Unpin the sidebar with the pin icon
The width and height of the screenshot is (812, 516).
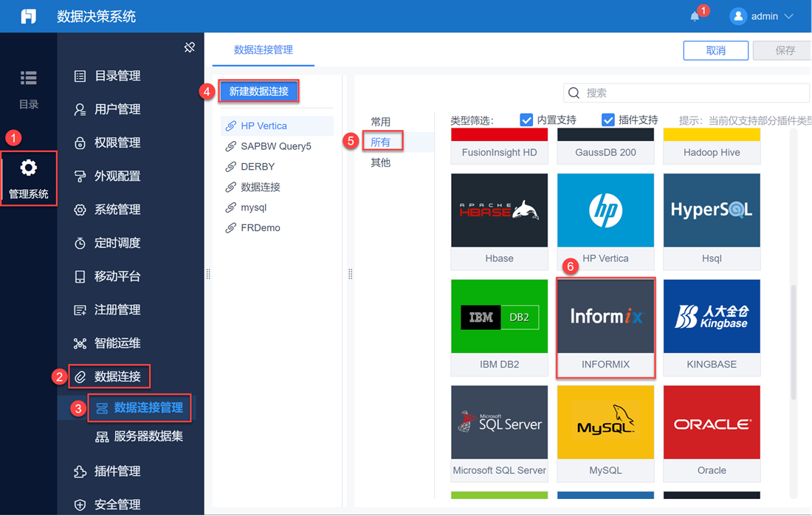click(190, 48)
